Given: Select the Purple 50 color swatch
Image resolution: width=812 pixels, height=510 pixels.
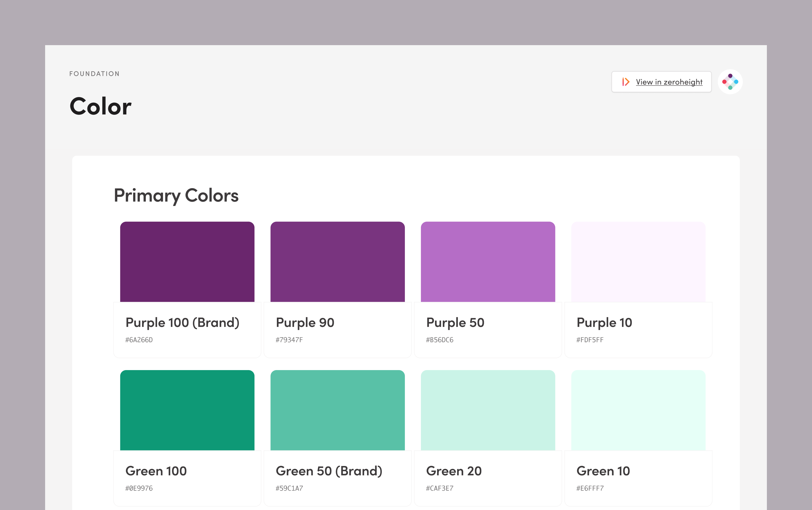Looking at the screenshot, I should click(x=488, y=262).
